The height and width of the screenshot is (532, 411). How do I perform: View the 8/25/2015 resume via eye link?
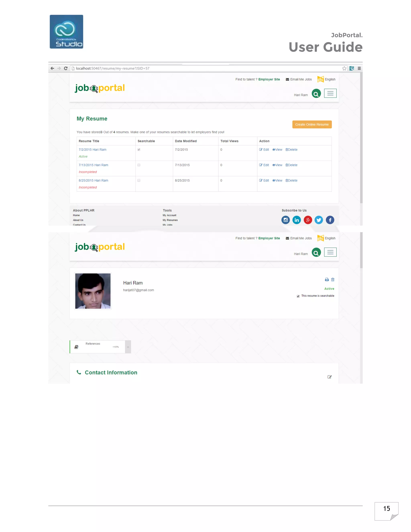[x=277, y=180]
